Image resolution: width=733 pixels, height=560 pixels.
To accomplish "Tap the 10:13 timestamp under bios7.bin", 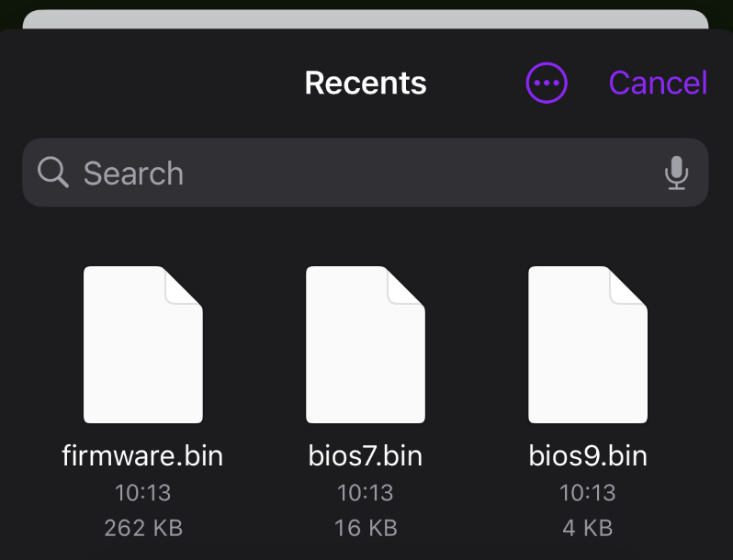I will [366, 493].
